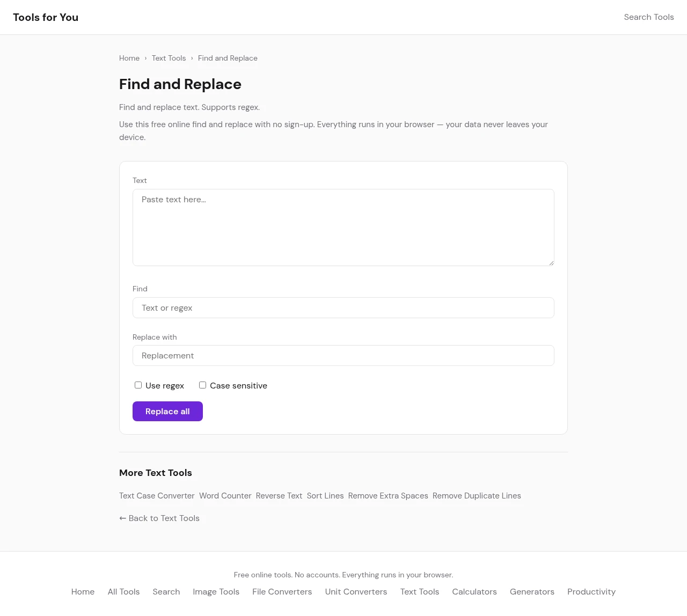Focus the Find text or regex field
Viewport: 687px width, 616px height.
343,308
